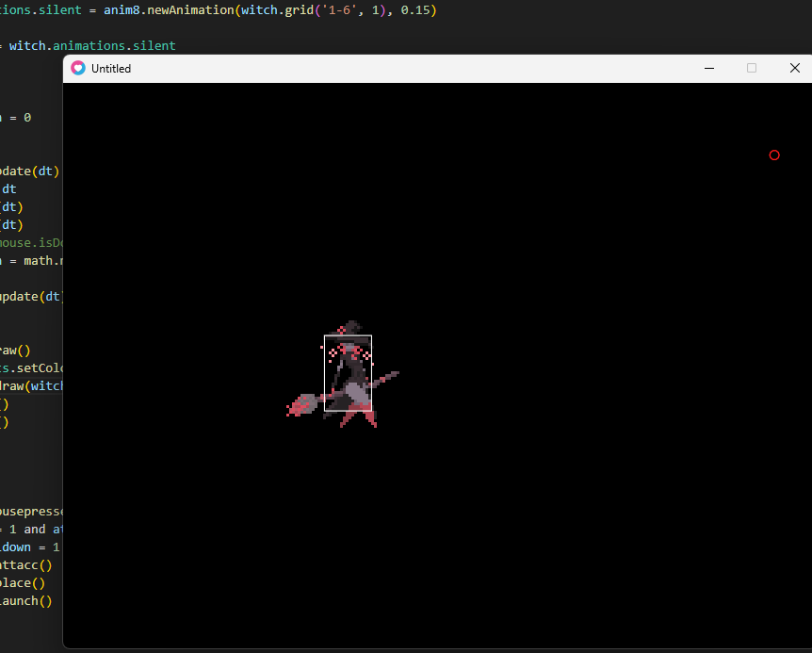Click the disabled maximize button of the Untitled window

[x=752, y=69]
